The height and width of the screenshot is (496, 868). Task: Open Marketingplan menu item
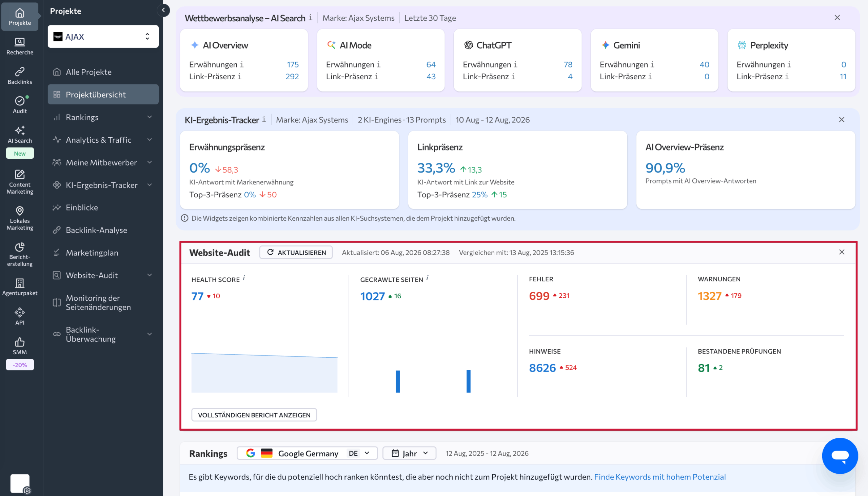[x=103, y=253]
